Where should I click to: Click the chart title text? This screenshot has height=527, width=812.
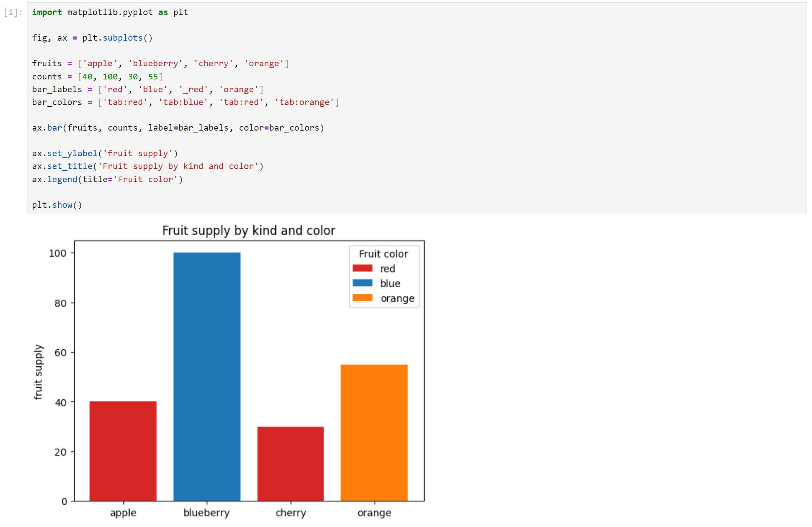[248, 230]
